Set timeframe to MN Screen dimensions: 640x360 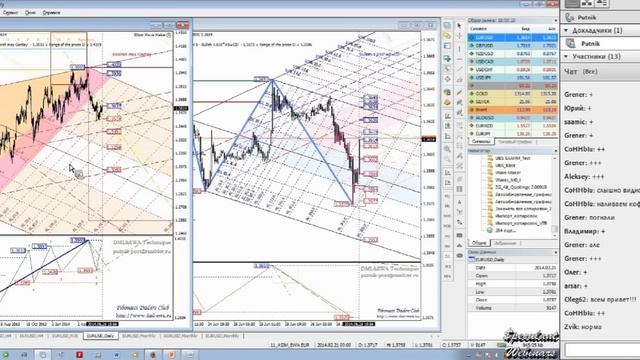click(447, 276)
